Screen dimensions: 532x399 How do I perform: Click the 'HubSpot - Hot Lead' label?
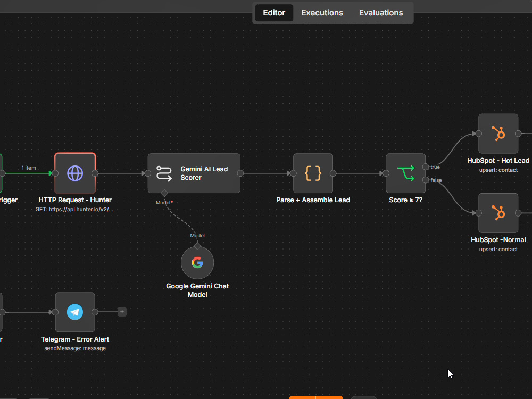[498, 161]
